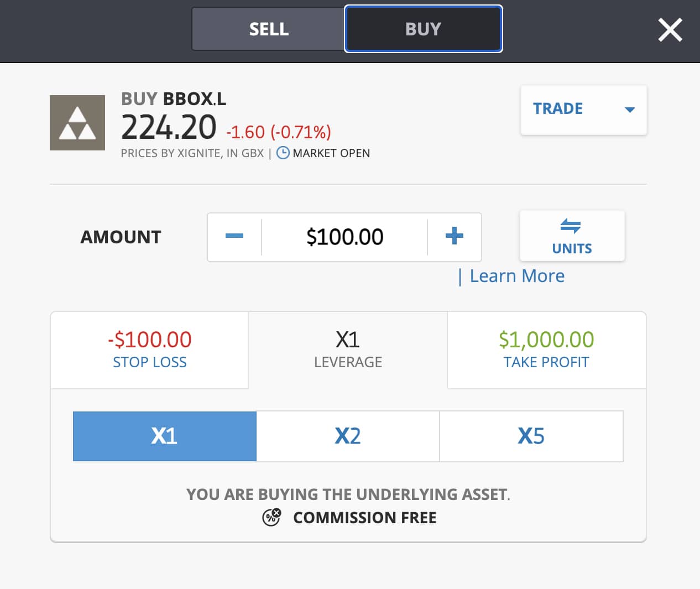This screenshot has height=589, width=700.
Task: Select X1 leverage option
Action: (x=165, y=436)
